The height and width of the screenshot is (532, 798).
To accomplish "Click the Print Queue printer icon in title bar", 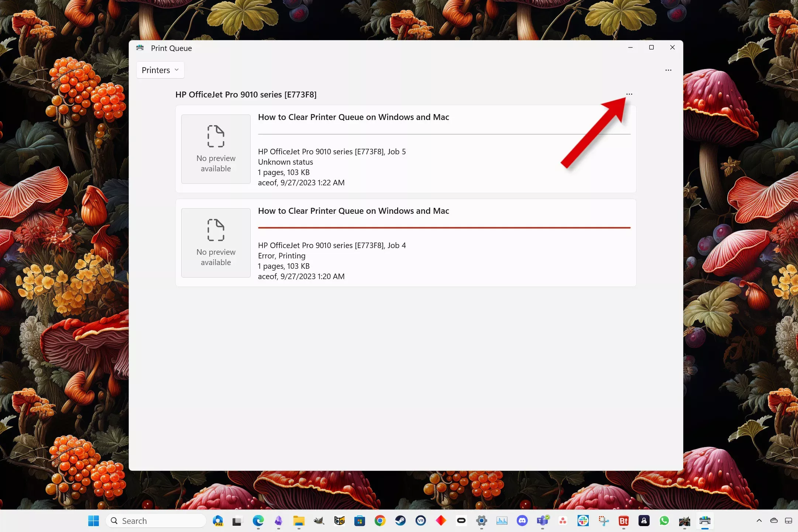I will (x=140, y=48).
